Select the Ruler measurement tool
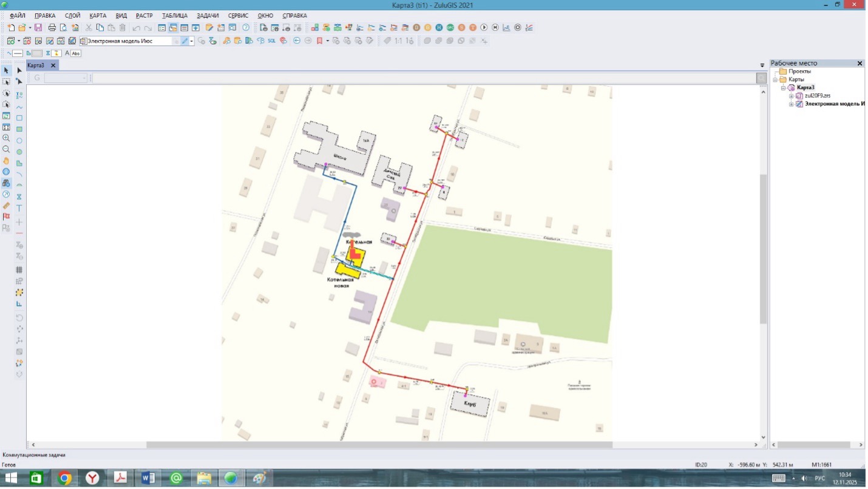This screenshot has width=868, height=489. tap(6, 206)
